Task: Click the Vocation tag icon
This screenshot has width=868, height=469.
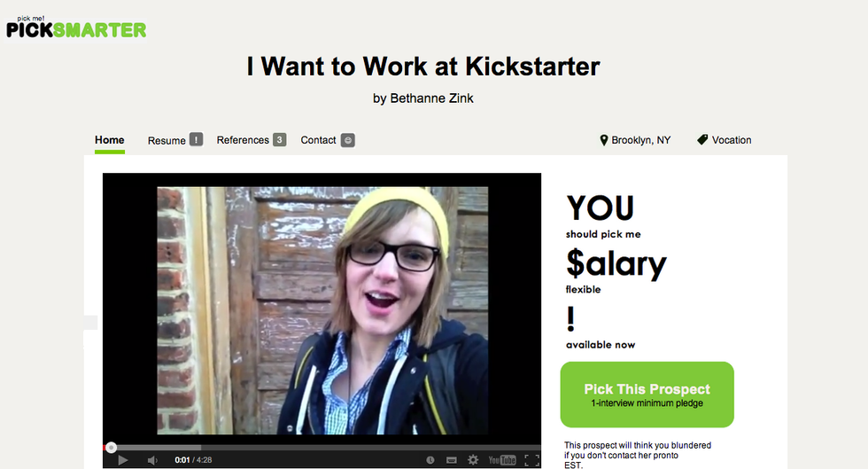Action: (702, 140)
